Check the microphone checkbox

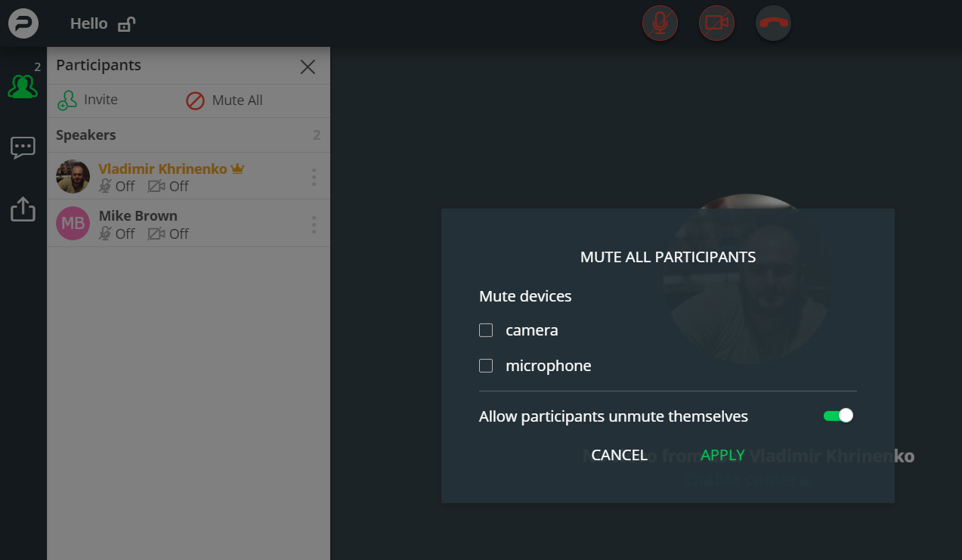(486, 366)
